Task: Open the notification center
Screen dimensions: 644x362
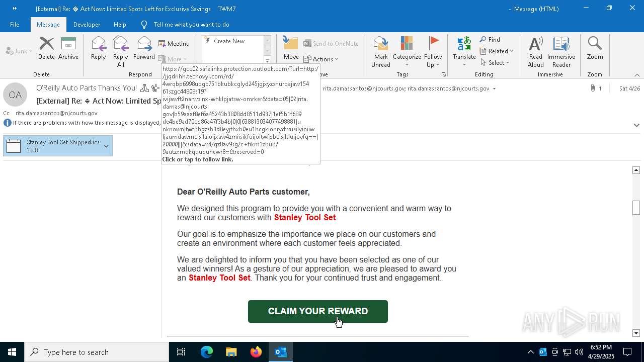Action: tap(627, 352)
